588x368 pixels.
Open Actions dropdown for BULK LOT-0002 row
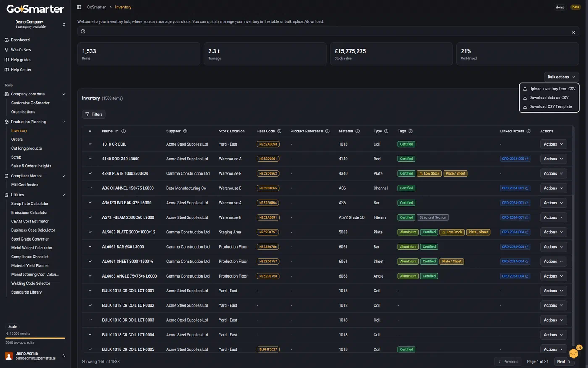[x=553, y=305]
